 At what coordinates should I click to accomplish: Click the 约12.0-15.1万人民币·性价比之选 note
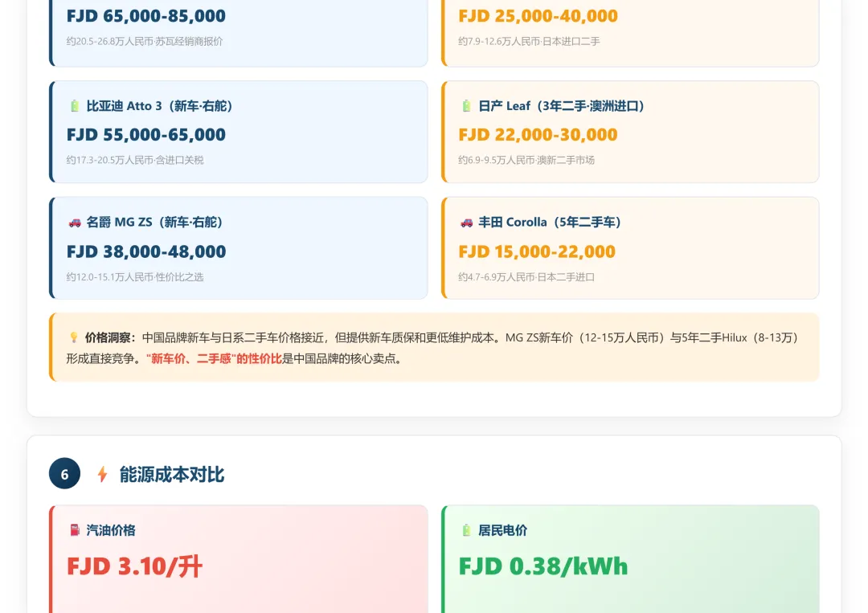pyautogui.click(x=135, y=277)
